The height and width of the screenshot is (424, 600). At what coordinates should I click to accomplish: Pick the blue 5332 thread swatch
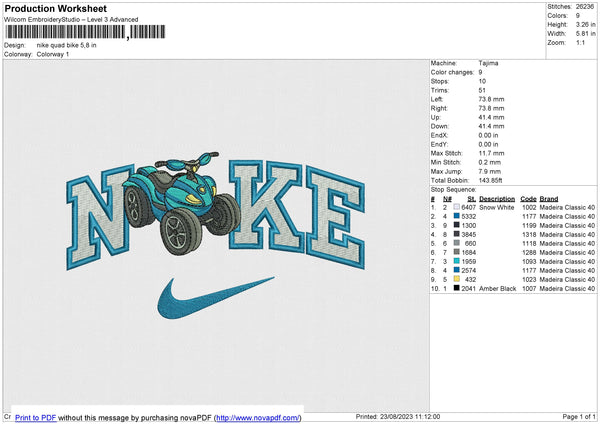click(456, 216)
